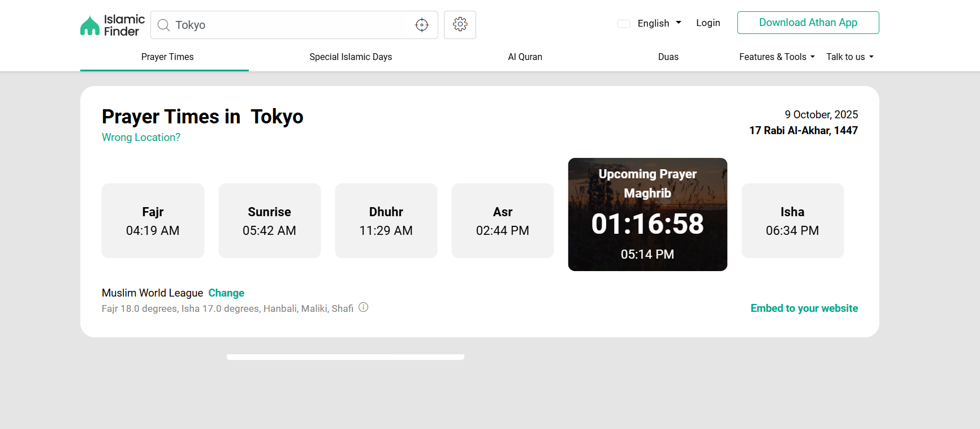This screenshot has height=429, width=980.
Task: Click the Fajr 18.0 degrees method description
Action: tap(227, 308)
